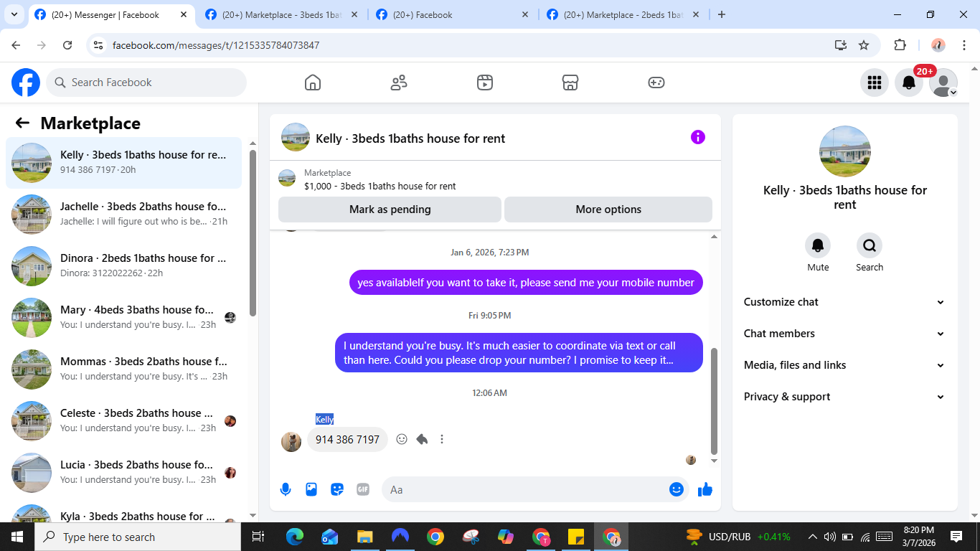This screenshot has width=980, height=551.
Task: Switch to (20+) Facebook browser tab
Action: coord(451,14)
